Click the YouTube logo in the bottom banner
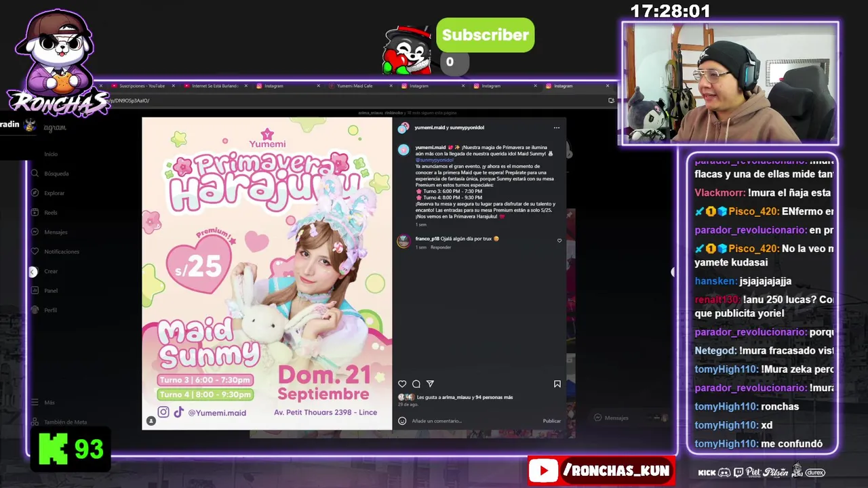 544,470
